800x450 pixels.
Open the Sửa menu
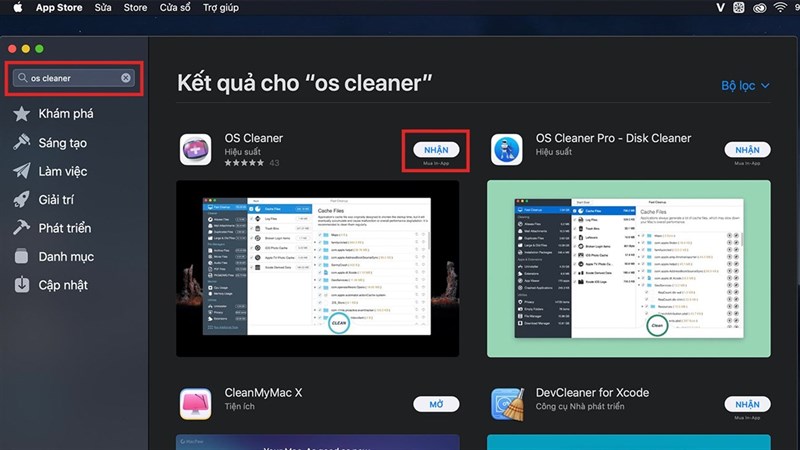tap(103, 8)
